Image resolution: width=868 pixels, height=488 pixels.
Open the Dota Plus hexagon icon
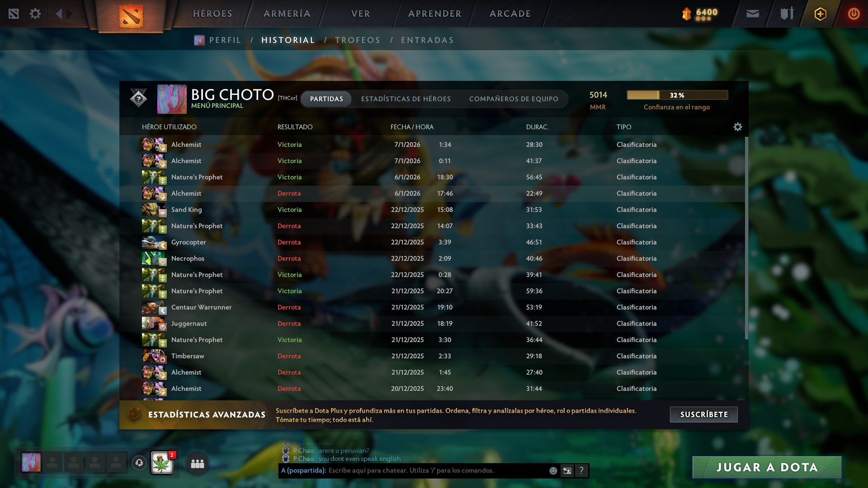tap(821, 14)
